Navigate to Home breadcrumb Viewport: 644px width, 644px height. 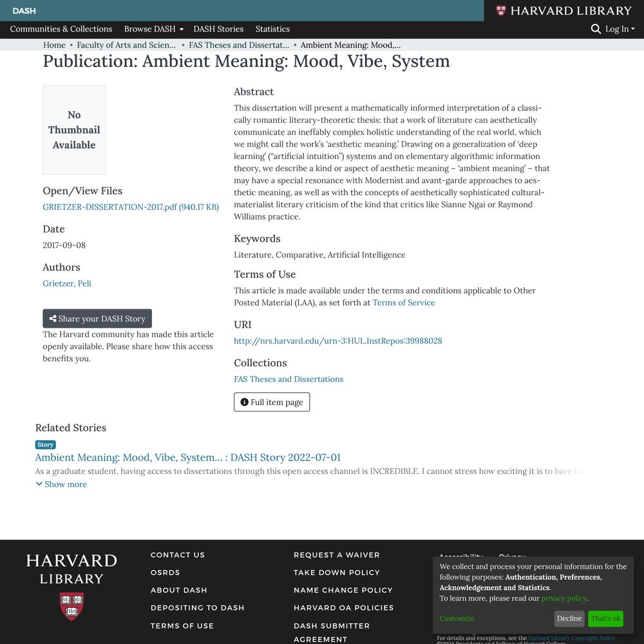pyautogui.click(x=54, y=45)
